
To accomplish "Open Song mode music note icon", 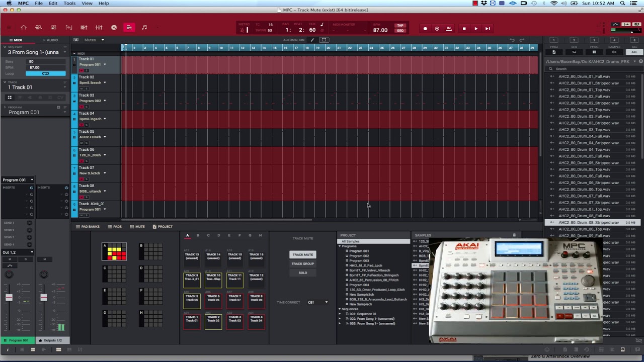I will point(144,28).
